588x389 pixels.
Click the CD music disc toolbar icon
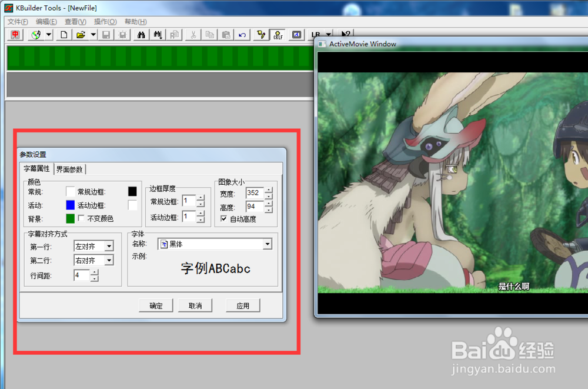point(36,35)
